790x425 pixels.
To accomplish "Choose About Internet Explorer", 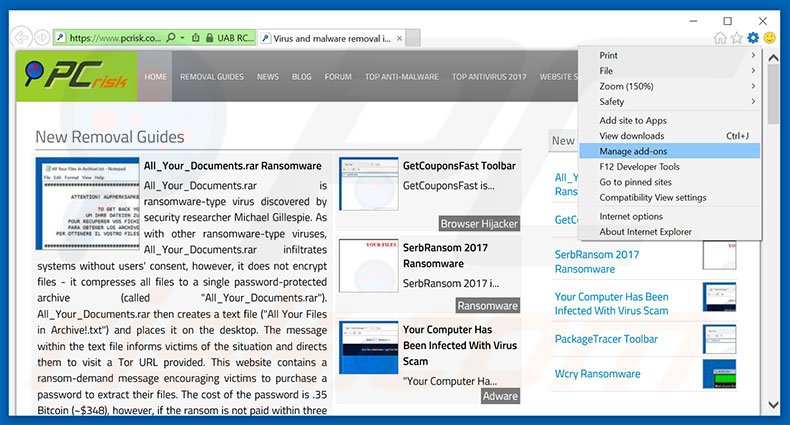I will tap(670, 232).
